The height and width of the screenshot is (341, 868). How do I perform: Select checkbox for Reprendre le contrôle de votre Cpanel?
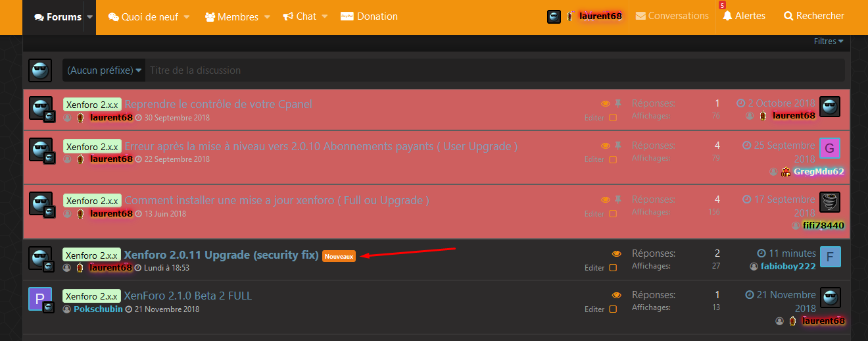(x=613, y=118)
